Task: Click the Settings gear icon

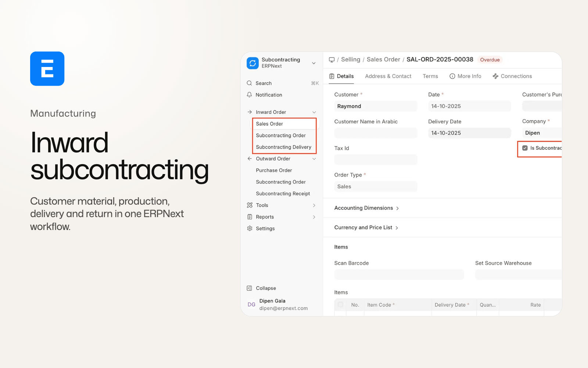Action: pos(250,229)
